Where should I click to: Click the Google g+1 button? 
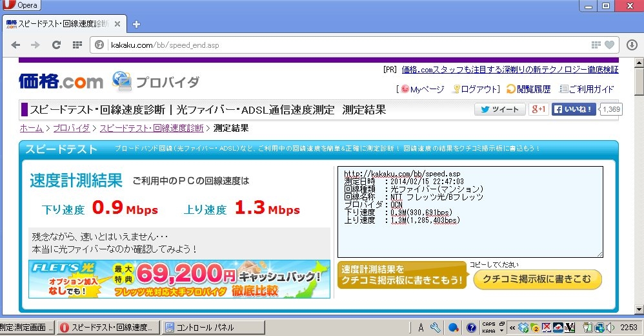coord(538,109)
